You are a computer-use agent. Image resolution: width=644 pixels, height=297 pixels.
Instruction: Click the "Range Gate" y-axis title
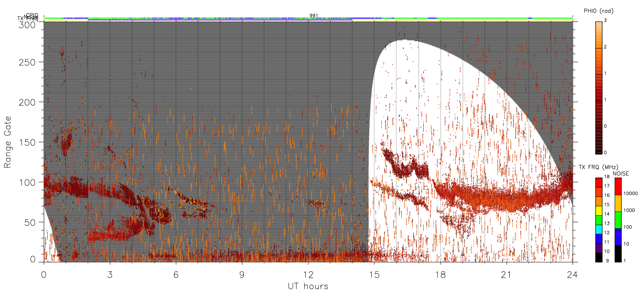click(x=8, y=142)
